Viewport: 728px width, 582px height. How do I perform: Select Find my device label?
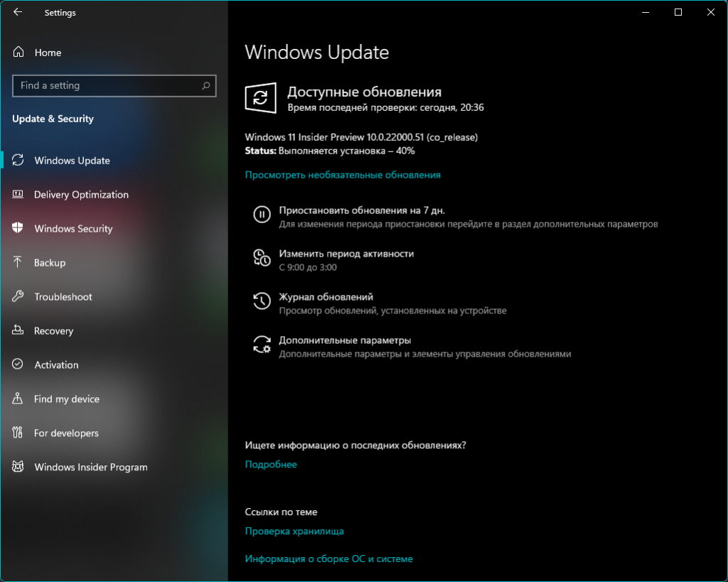point(66,399)
